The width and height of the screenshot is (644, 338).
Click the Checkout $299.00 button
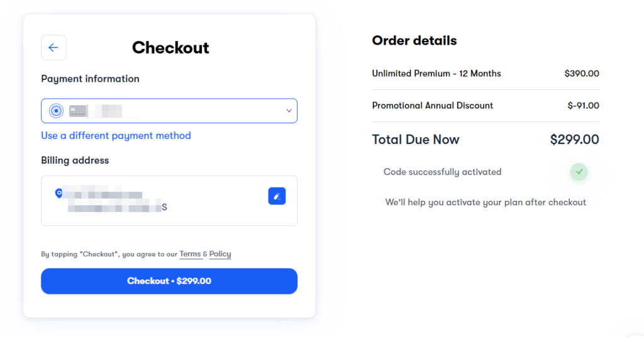click(169, 281)
